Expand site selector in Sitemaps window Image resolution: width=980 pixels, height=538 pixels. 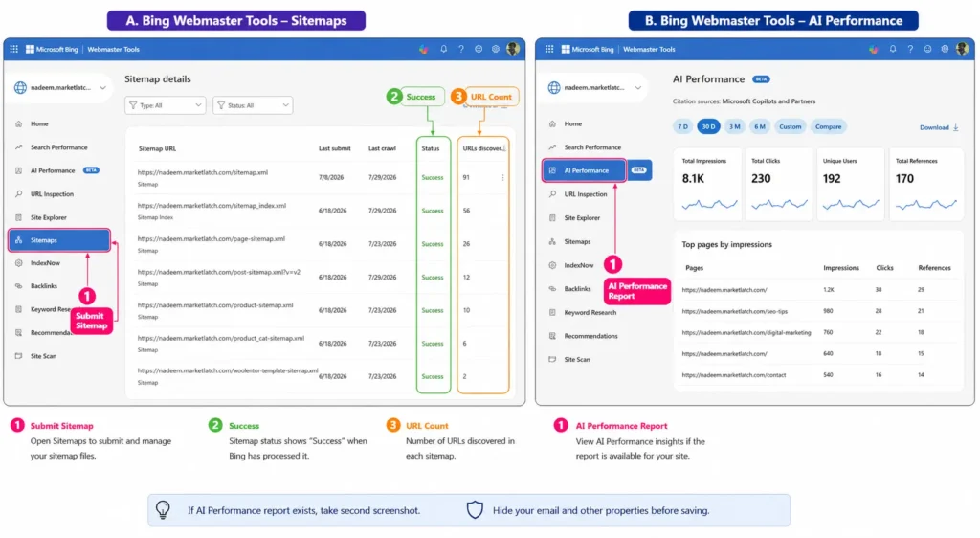click(x=102, y=87)
